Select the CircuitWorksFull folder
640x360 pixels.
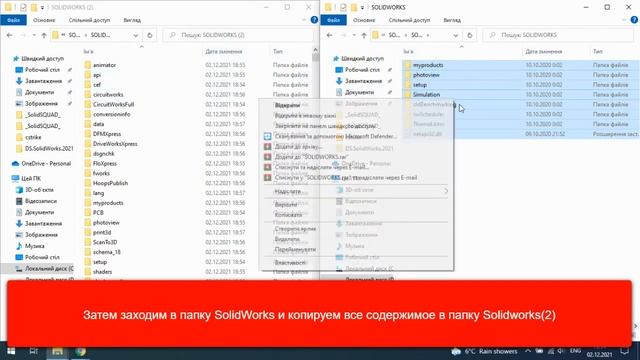click(x=113, y=104)
